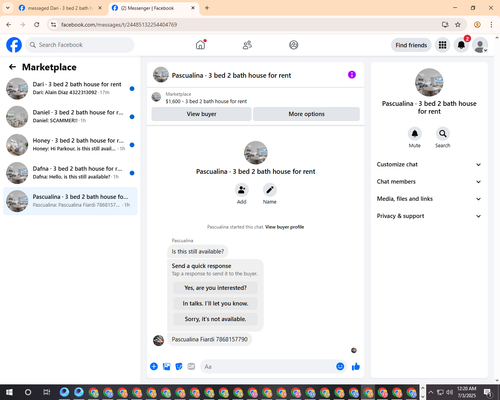
Task: Click Find friends button
Action: point(411,45)
